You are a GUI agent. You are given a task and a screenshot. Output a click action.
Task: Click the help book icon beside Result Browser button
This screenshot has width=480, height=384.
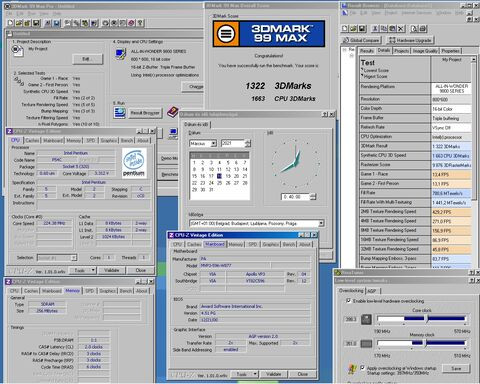pyautogui.click(x=172, y=112)
